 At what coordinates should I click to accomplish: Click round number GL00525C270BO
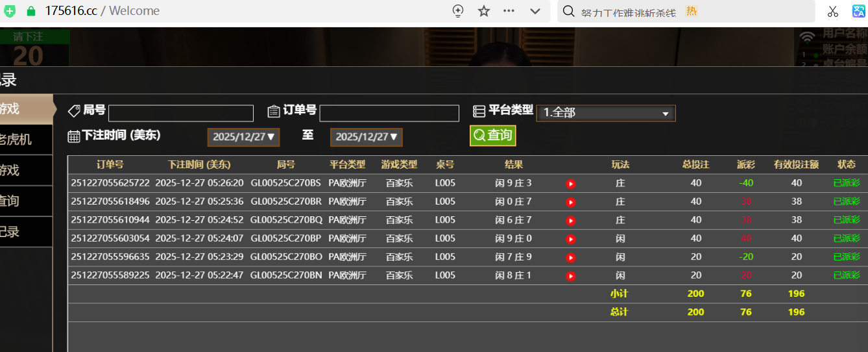[x=286, y=257]
